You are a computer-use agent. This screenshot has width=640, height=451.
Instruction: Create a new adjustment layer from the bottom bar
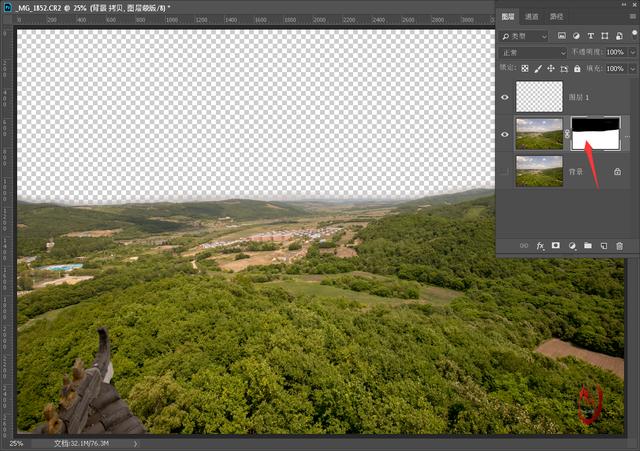tap(572, 246)
